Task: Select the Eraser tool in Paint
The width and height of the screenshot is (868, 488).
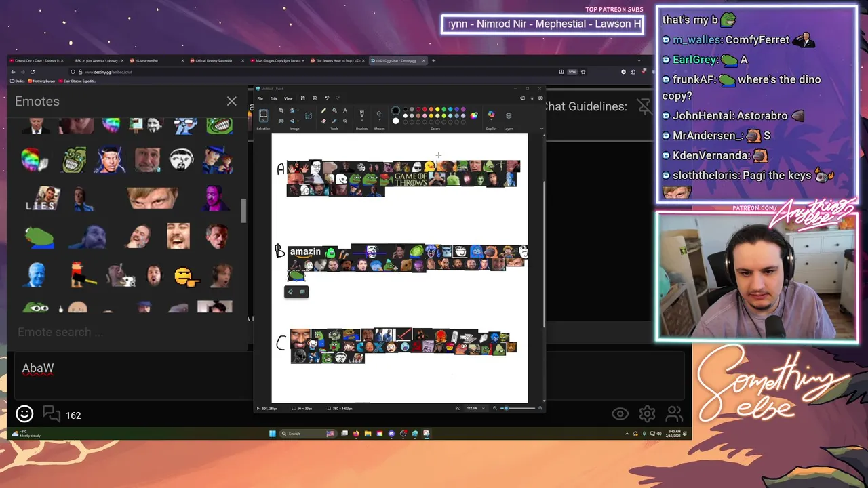Action: tap(323, 121)
